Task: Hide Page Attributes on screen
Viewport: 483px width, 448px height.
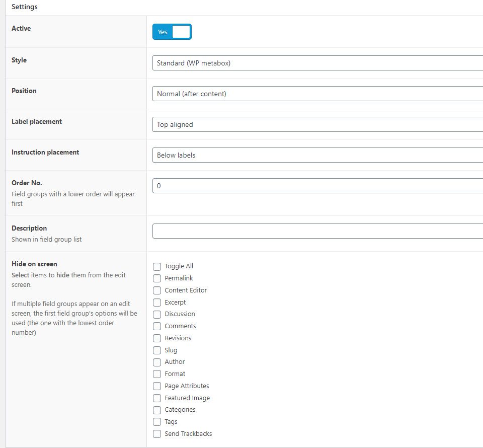Action: (156, 386)
